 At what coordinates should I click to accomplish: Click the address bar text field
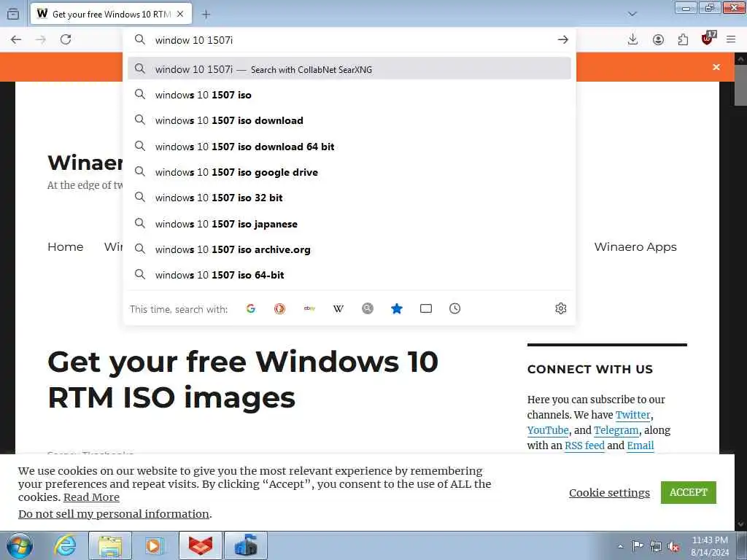tap(352, 40)
